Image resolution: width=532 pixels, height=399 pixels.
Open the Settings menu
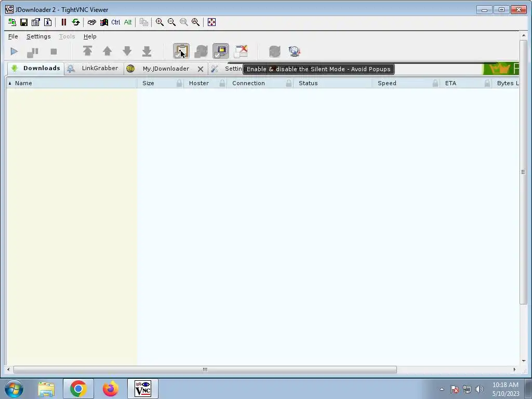point(38,36)
